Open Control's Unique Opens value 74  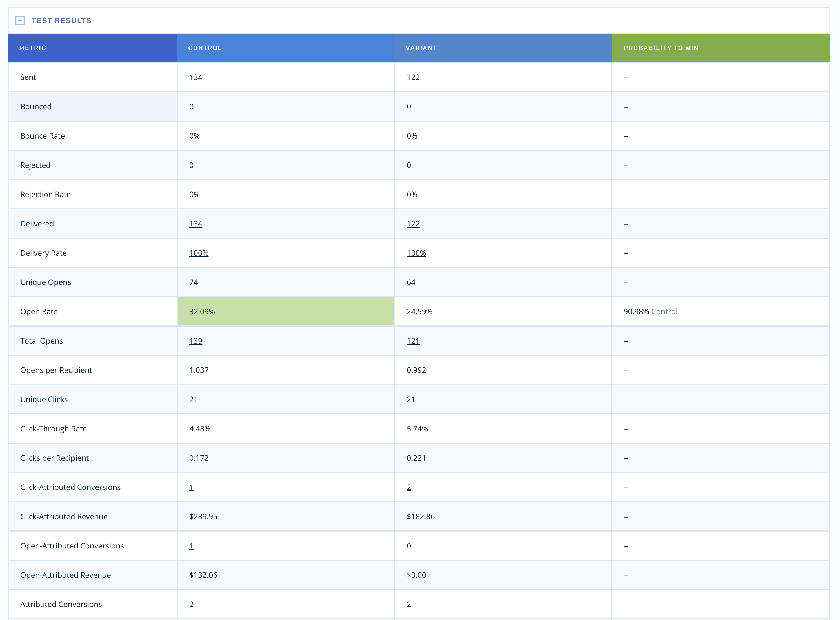pyautogui.click(x=194, y=282)
